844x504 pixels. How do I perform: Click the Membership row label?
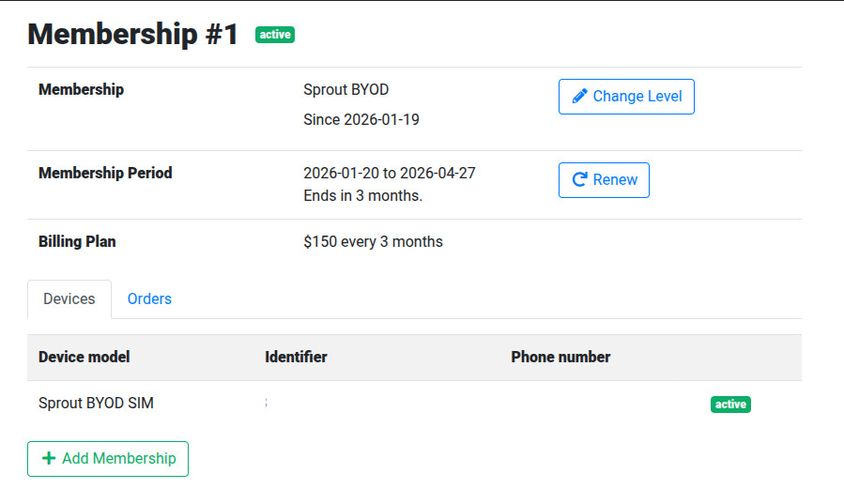click(81, 90)
